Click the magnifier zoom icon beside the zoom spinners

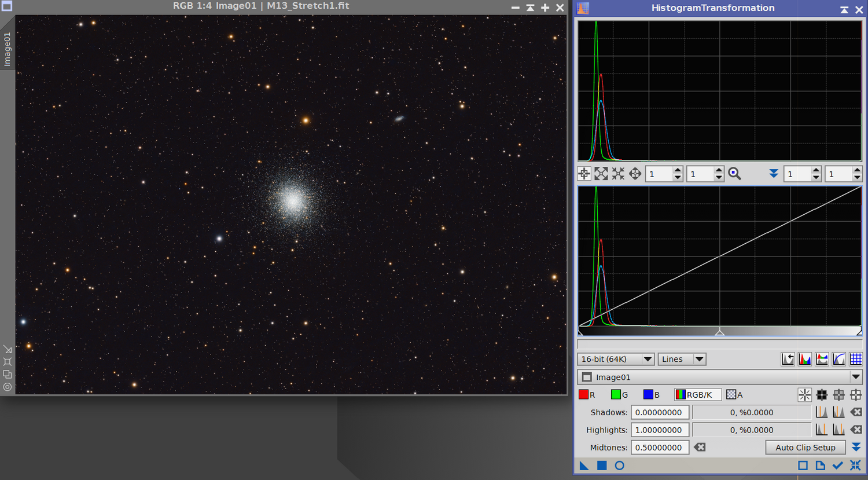coord(734,174)
